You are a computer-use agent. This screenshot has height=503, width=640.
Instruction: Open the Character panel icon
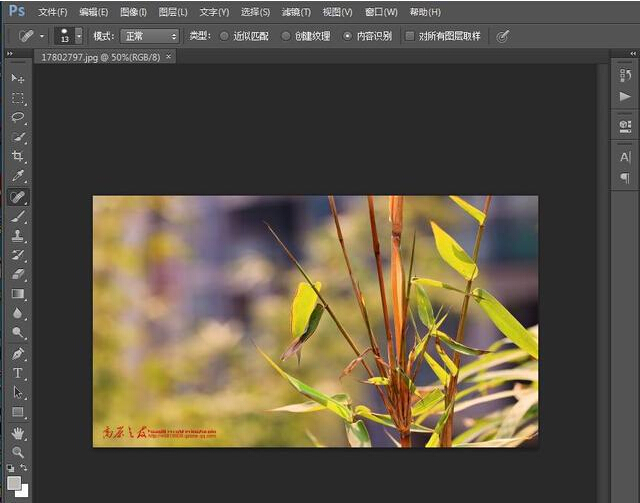click(x=625, y=157)
